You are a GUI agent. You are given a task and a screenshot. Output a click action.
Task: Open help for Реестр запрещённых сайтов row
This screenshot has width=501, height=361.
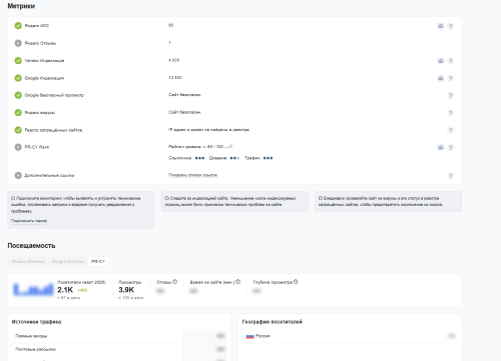450,130
